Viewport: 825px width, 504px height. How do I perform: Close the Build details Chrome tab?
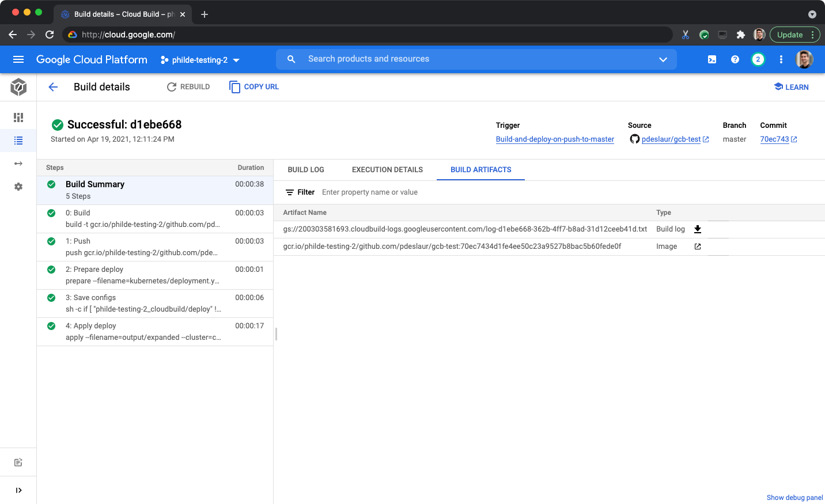tap(183, 14)
